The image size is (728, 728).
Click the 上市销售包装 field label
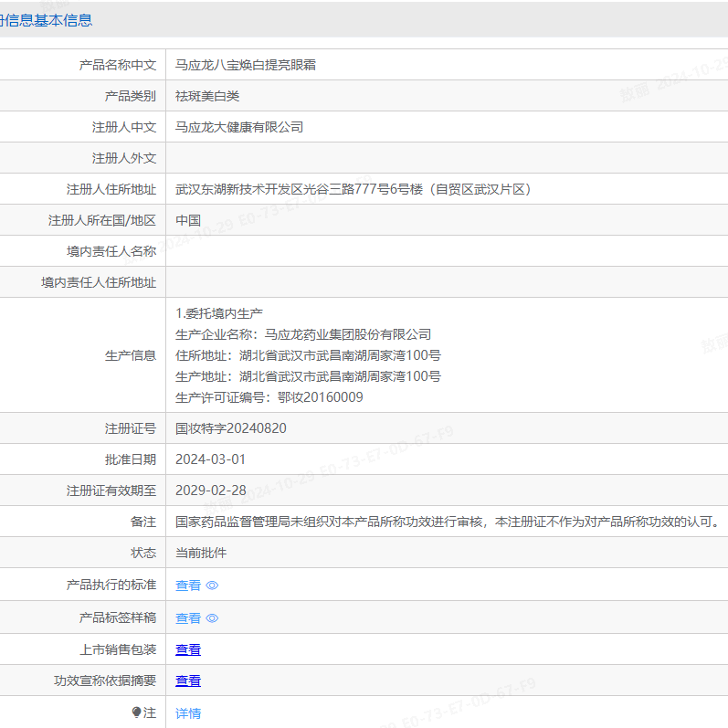tap(118, 649)
